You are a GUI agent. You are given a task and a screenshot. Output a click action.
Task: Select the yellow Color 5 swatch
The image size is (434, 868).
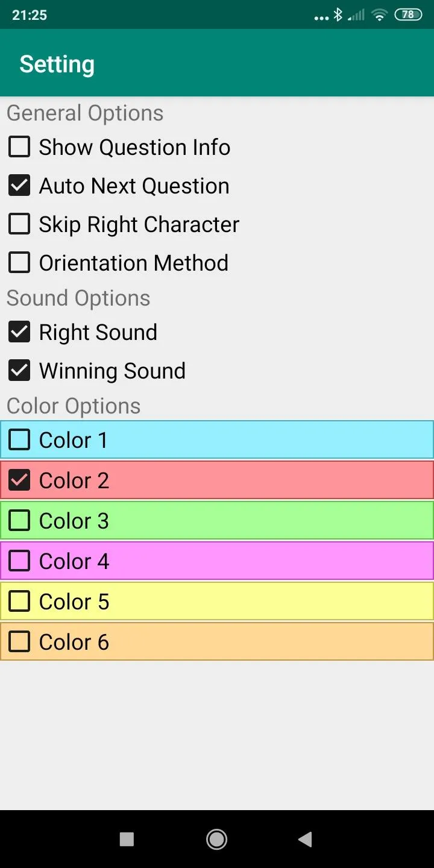(217, 602)
